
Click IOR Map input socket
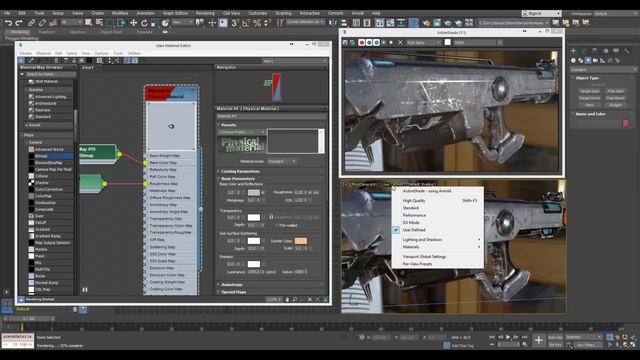point(145,240)
